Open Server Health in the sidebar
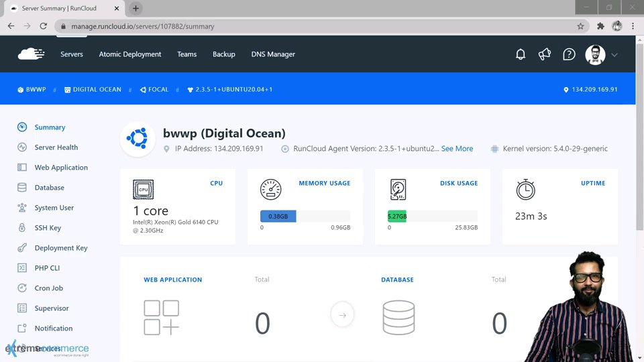The height and width of the screenshot is (362, 644). point(56,147)
